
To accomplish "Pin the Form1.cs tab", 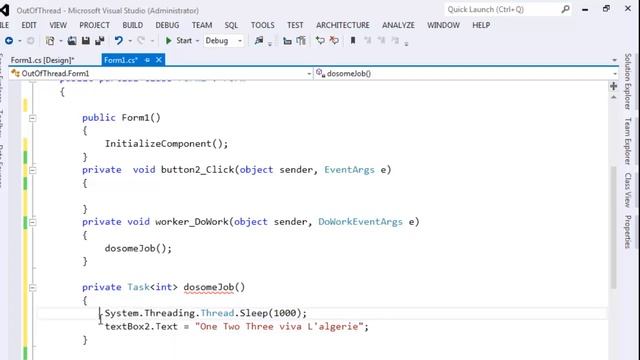I will (147, 60).
